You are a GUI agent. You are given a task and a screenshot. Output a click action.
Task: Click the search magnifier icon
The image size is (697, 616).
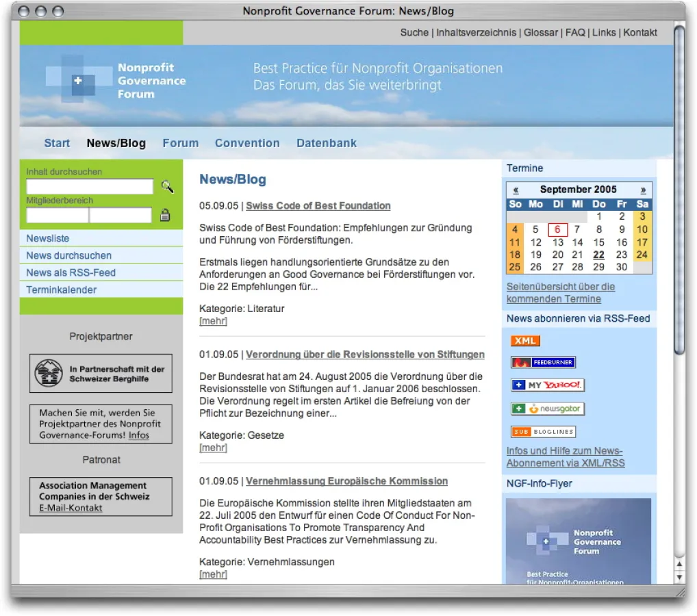tap(166, 186)
